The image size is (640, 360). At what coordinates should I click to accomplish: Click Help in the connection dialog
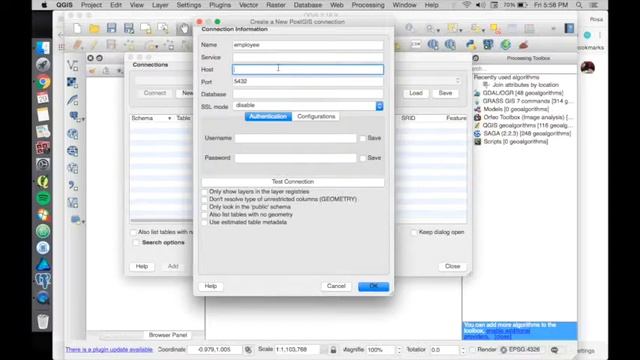tap(211, 286)
